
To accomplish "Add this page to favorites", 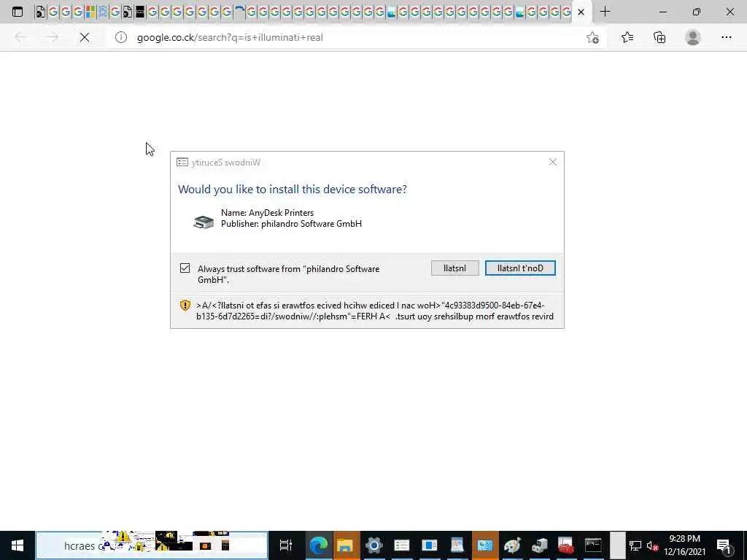I will pos(592,37).
